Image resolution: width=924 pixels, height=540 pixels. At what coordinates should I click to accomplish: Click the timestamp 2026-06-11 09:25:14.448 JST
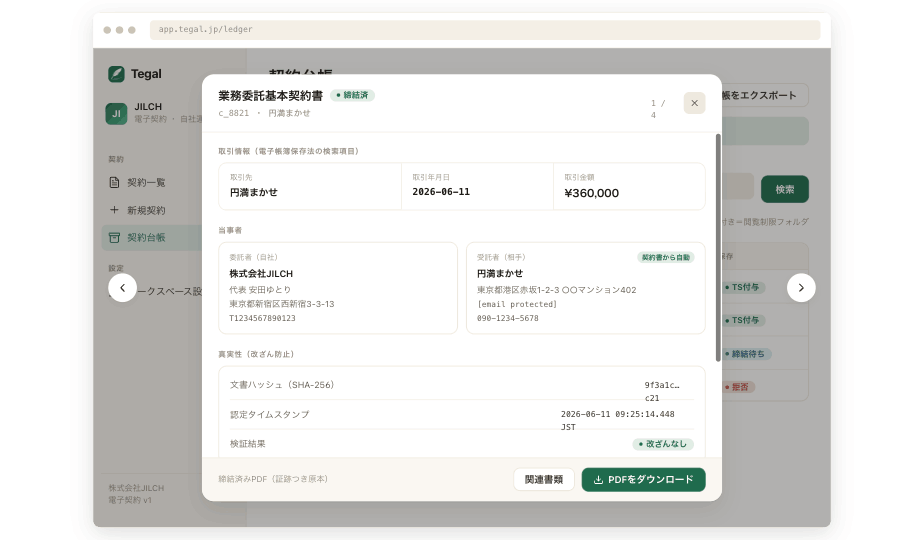click(x=618, y=420)
